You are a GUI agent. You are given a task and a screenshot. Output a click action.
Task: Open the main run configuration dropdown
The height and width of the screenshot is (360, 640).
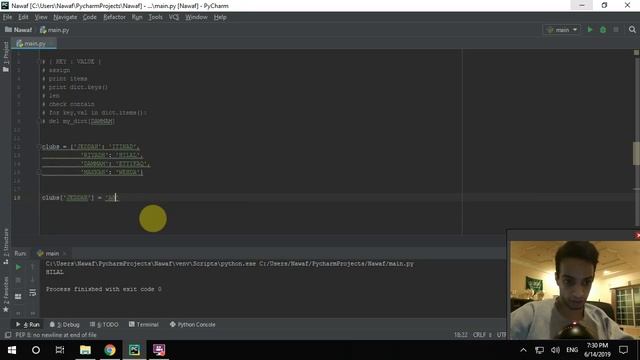[x=562, y=30]
